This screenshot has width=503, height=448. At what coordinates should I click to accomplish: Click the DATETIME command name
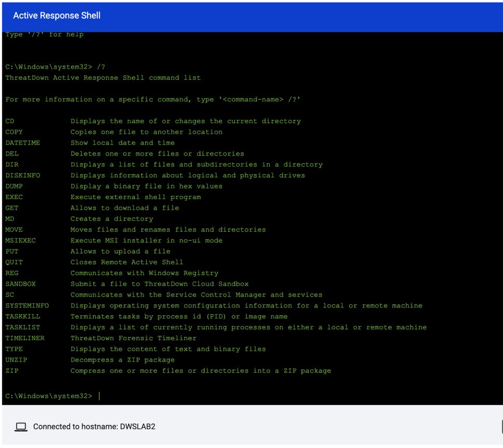[x=22, y=143]
